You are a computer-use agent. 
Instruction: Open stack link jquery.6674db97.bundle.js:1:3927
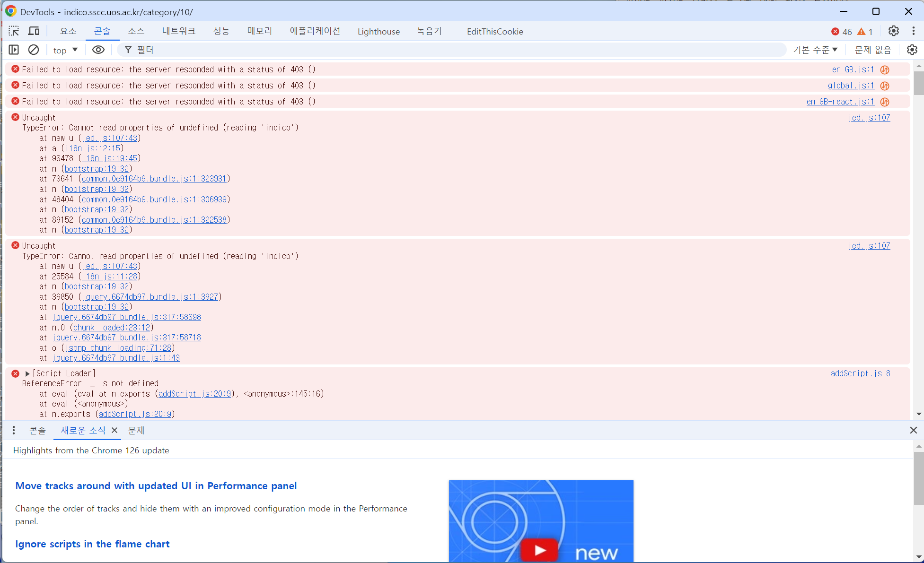[x=150, y=297]
